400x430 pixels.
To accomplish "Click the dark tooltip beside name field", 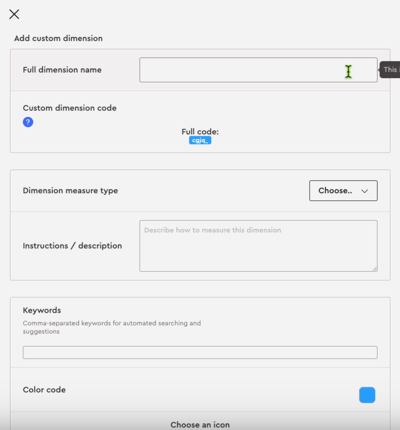I will [390, 70].
